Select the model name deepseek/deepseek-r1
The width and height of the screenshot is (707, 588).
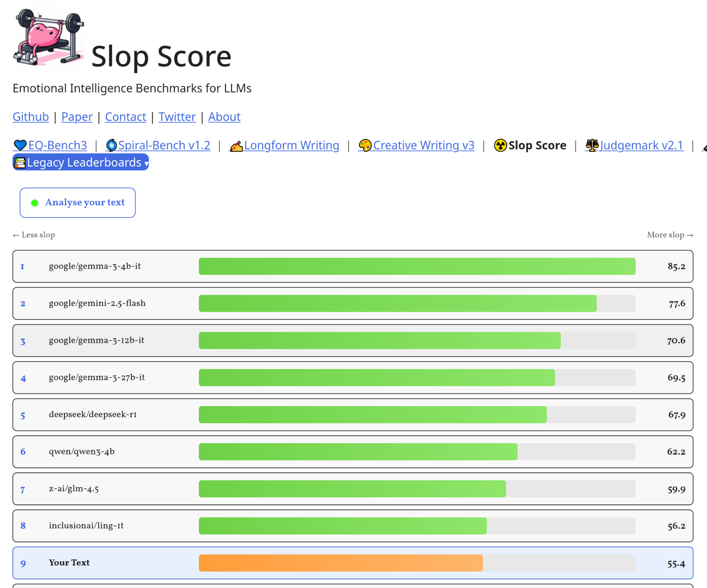click(x=93, y=414)
